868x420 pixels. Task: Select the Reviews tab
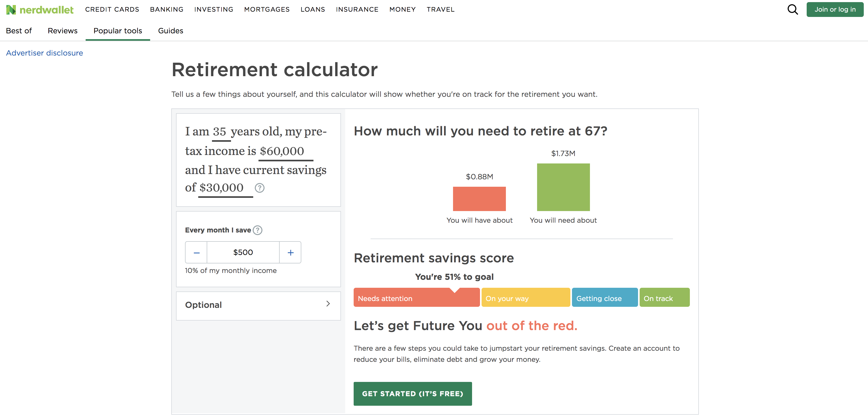(x=62, y=31)
